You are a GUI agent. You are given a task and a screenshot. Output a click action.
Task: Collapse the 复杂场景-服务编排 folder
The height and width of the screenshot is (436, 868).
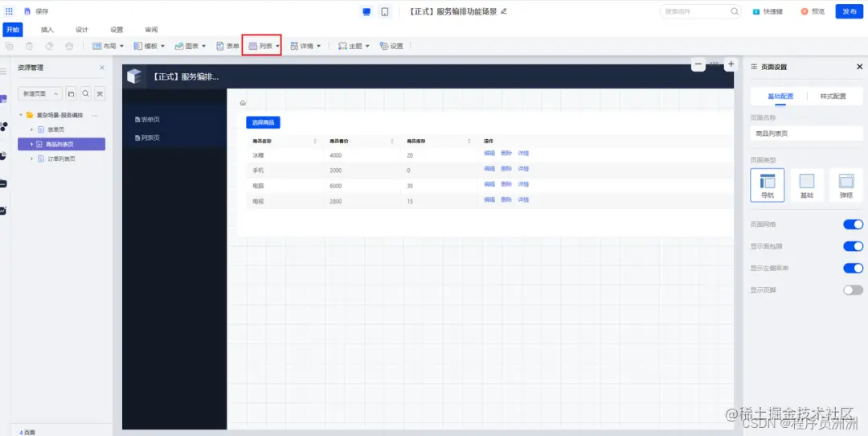[x=21, y=115]
